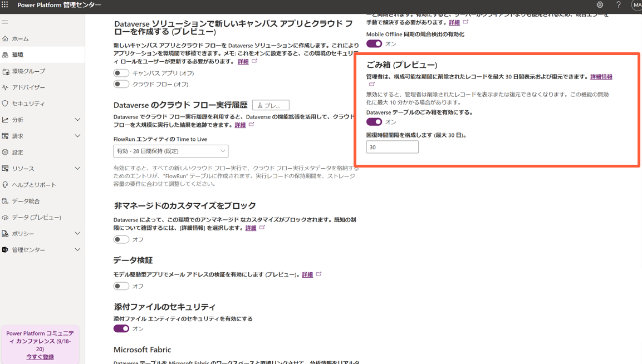Viewport: 642px width, 364px height.
Task: Click the ごみ箱 (プレビュー) heading text
Action: [x=401, y=65]
